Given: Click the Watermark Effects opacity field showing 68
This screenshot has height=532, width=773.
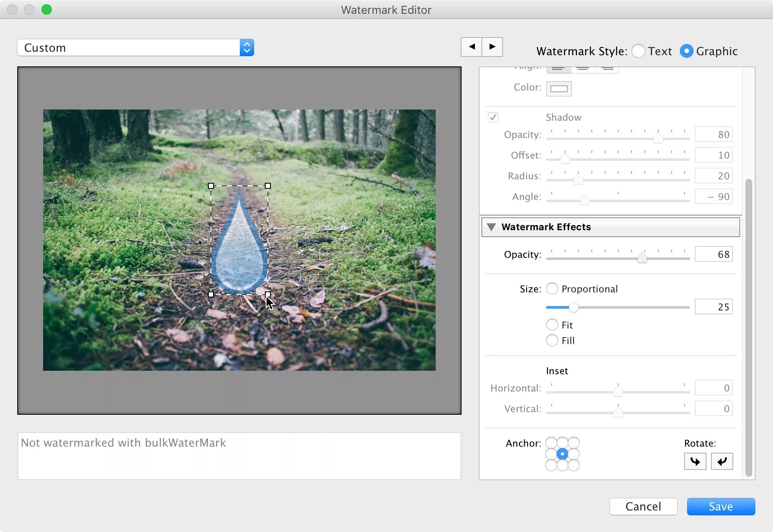Looking at the screenshot, I should (713, 254).
